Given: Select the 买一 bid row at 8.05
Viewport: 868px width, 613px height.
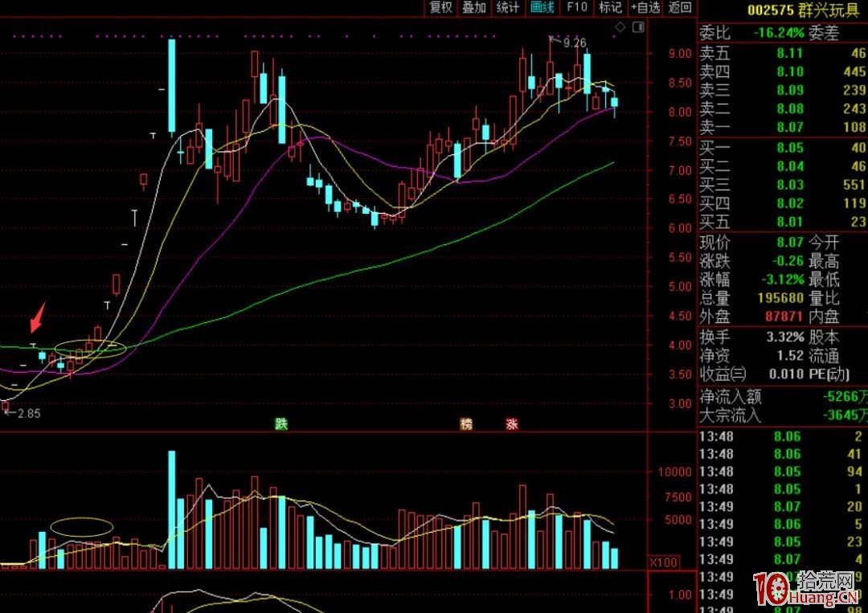Looking at the screenshot, I should pyautogui.click(x=782, y=148).
